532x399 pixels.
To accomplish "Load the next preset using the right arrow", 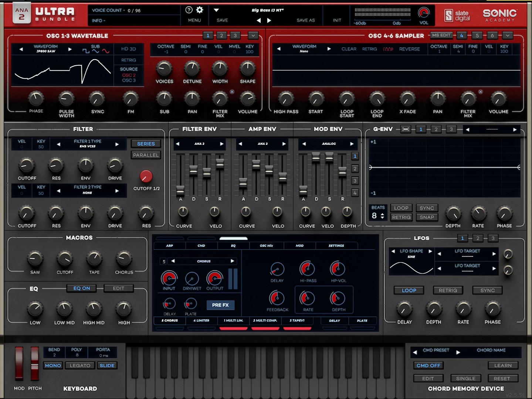I will (269, 20).
